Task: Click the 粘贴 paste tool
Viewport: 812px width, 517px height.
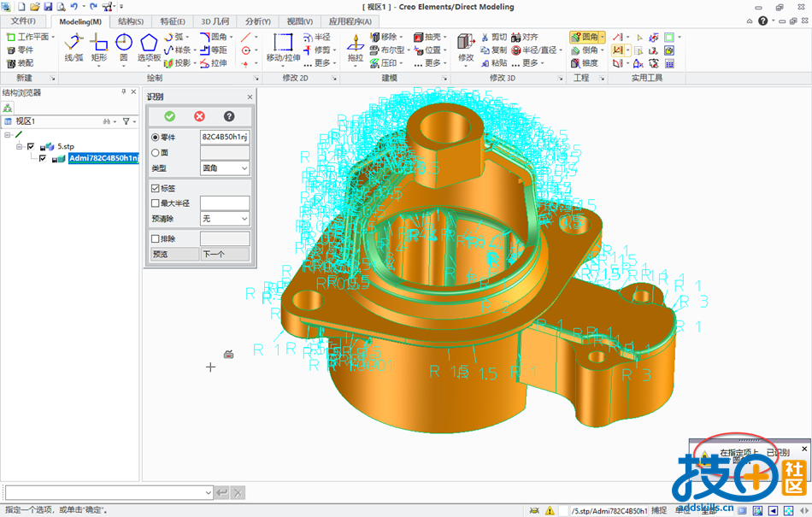Action: (x=493, y=63)
